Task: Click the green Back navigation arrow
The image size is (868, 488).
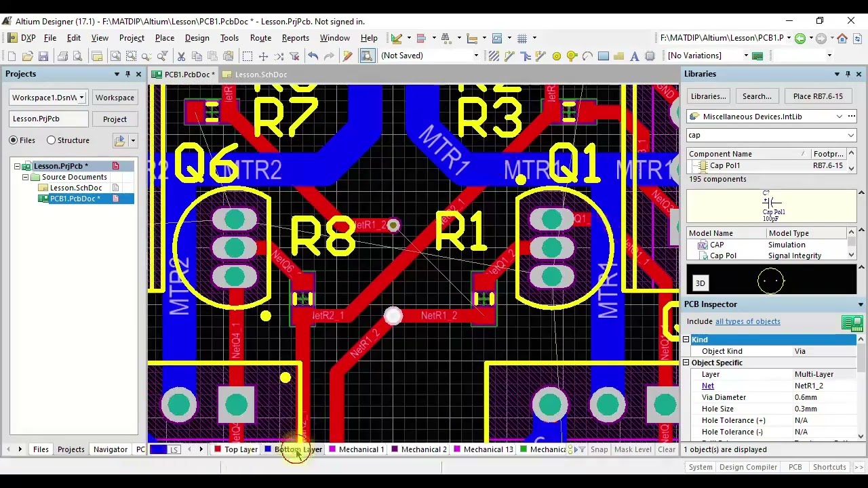Action: coord(800,39)
